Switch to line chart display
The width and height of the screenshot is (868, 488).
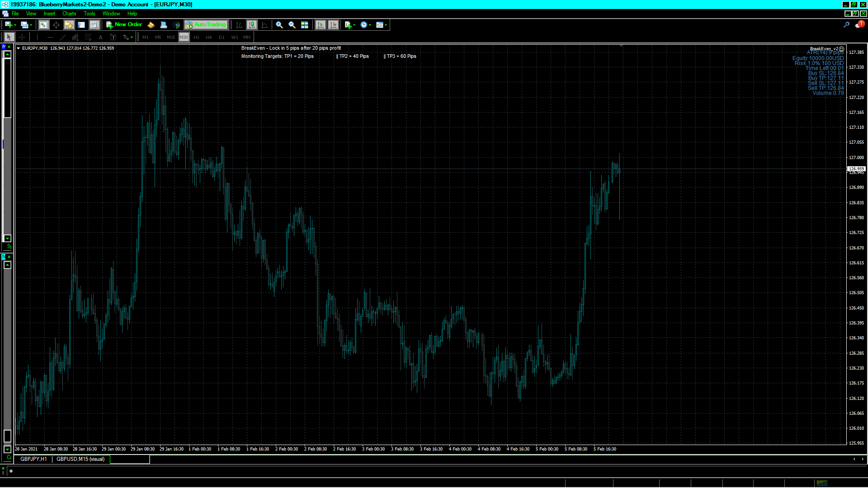pyautogui.click(x=264, y=25)
